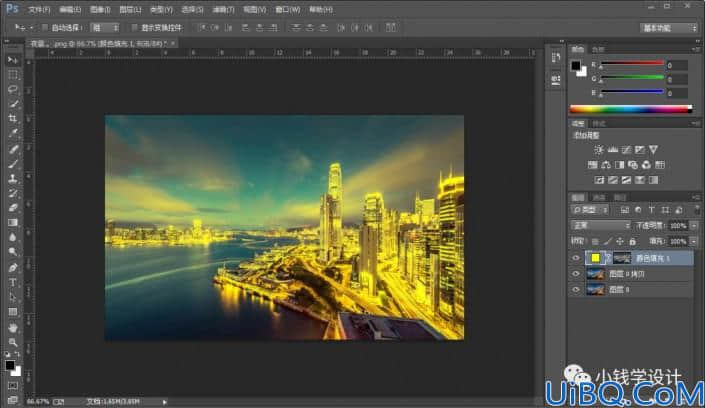Open the Layers panel flyout menu
This screenshot has width=705, height=408.
(x=696, y=197)
